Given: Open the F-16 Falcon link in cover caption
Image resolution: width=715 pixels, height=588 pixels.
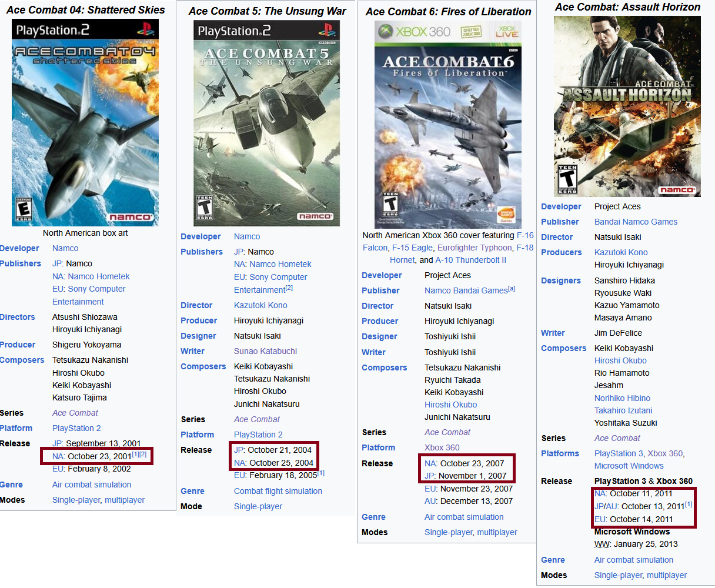Looking at the screenshot, I should pyautogui.click(x=448, y=241).
